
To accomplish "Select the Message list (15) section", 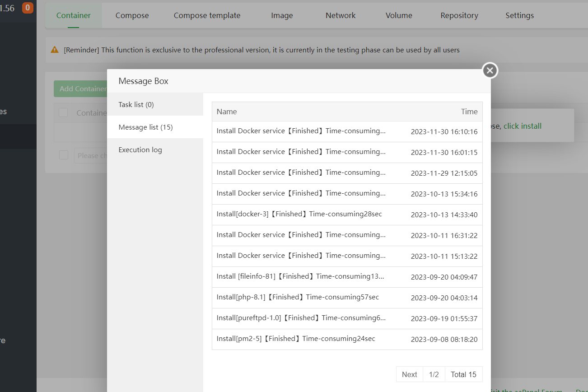I will point(145,127).
